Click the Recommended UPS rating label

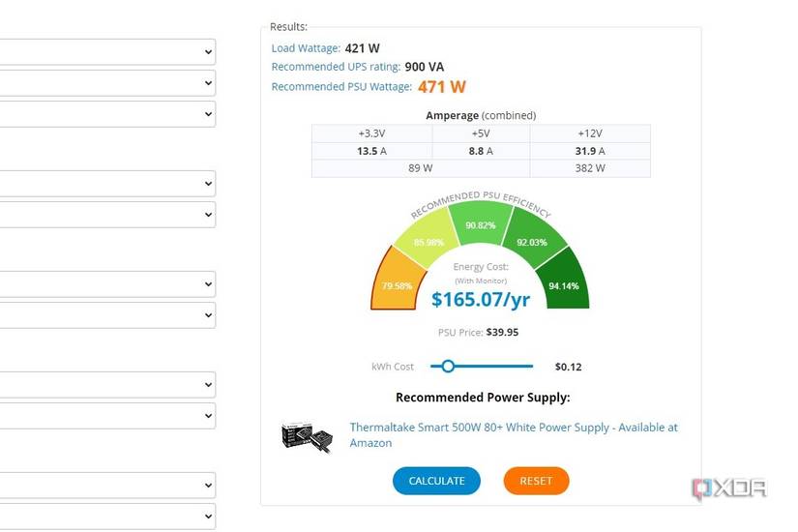click(334, 67)
